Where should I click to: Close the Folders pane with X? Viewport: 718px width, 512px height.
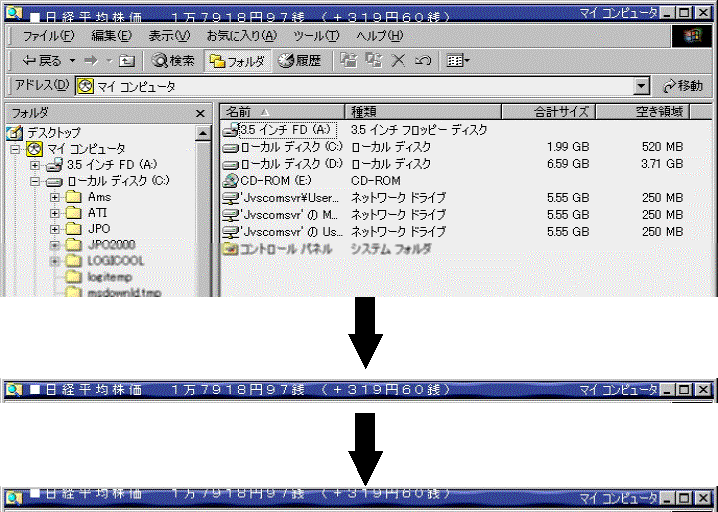tap(200, 114)
